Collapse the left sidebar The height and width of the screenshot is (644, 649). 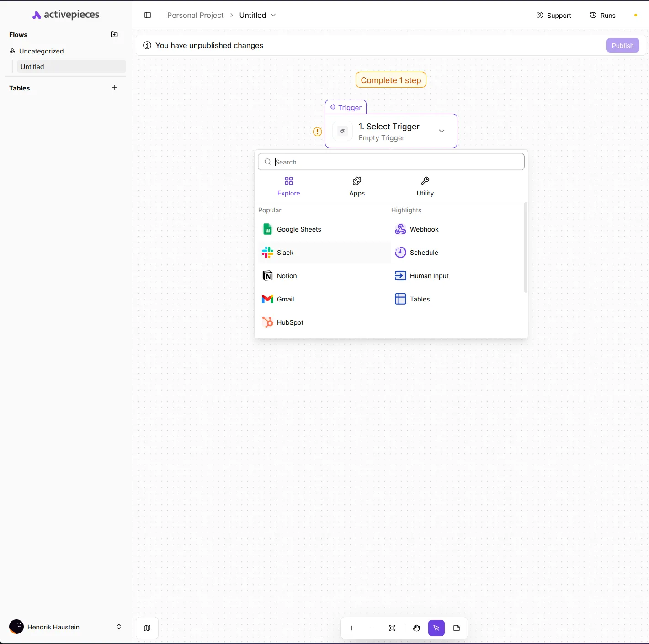[x=147, y=15]
